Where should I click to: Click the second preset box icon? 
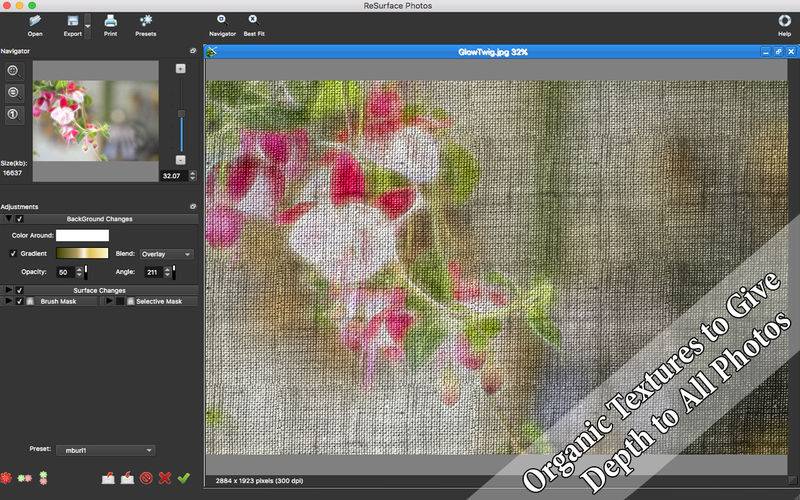coord(127,478)
